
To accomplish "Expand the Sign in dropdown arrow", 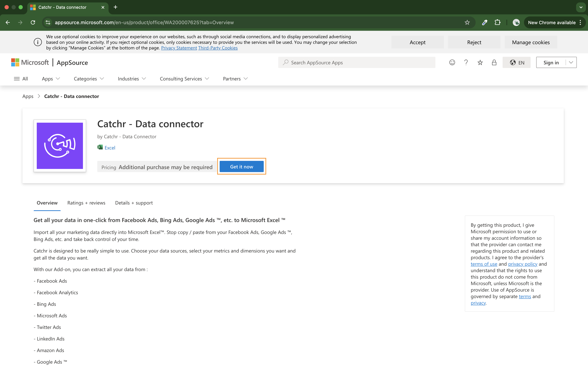I will click(571, 63).
